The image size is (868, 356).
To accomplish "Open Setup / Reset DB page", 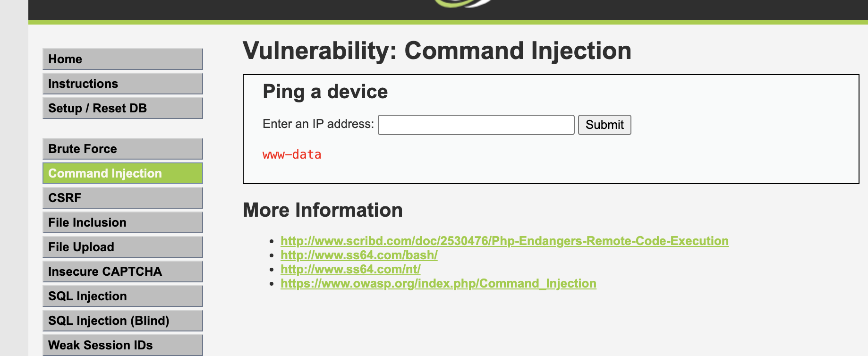I will point(123,108).
